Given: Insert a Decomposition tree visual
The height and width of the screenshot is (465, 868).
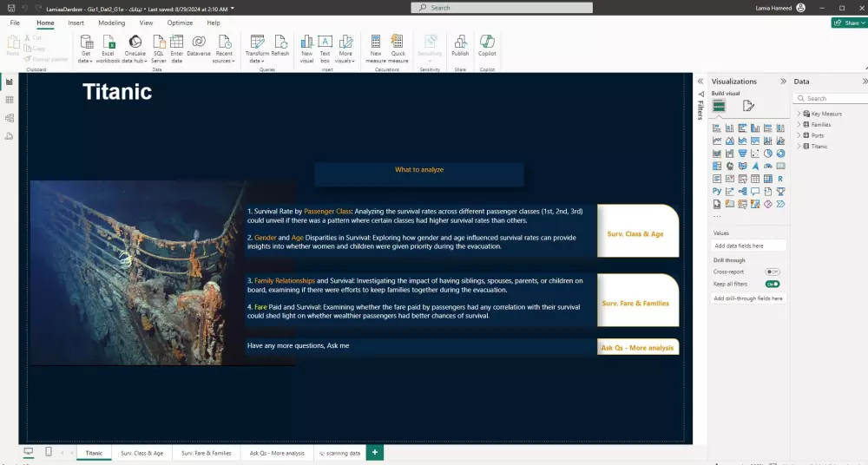Looking at the screenshot, I should 742,192.
